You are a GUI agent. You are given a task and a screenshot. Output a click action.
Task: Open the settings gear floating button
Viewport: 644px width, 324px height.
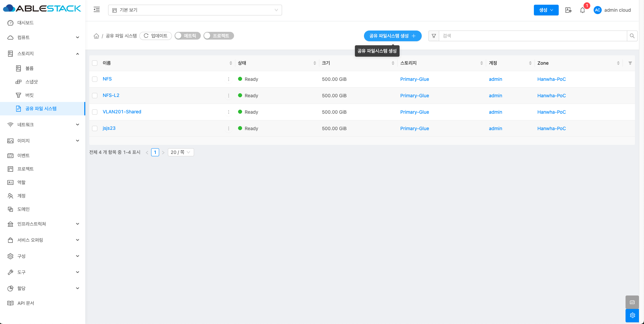point(632,315)
